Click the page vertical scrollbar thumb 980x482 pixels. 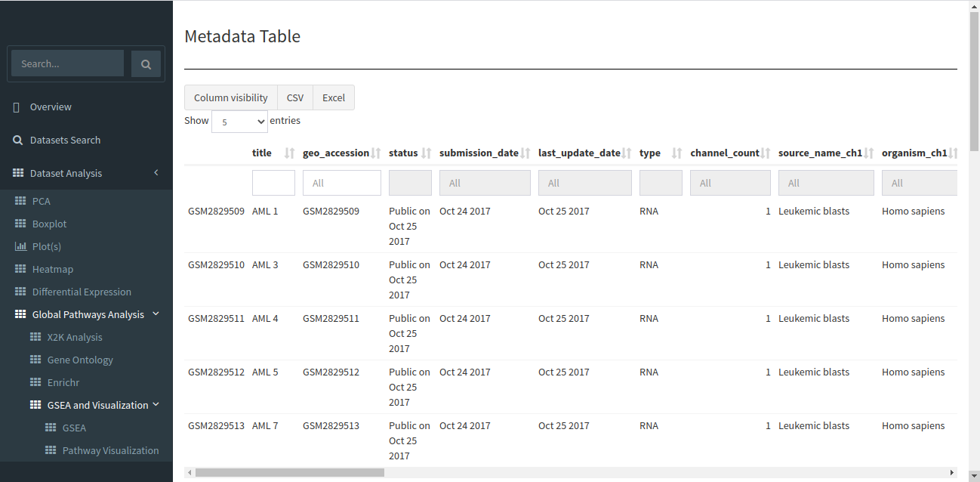pos(974,82)
